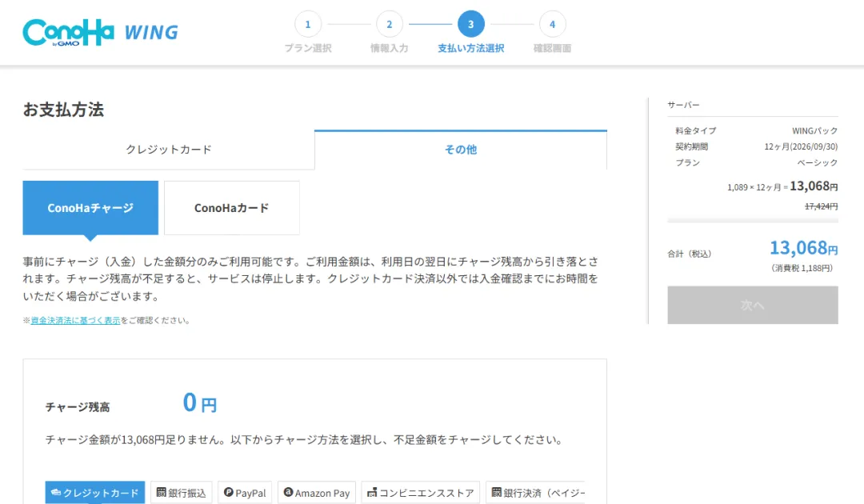Select step 4 確認画面 circle

pyautogui.click(x=552, y=24)
